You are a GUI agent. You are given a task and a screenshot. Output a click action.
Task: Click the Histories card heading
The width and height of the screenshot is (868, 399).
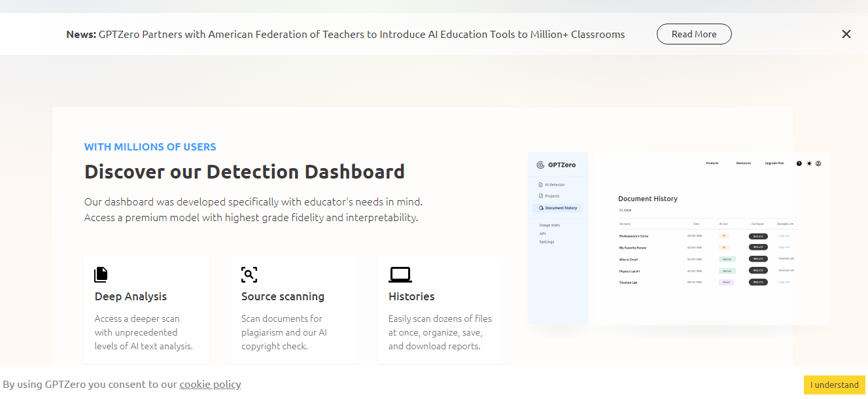[x=411, y=296]
